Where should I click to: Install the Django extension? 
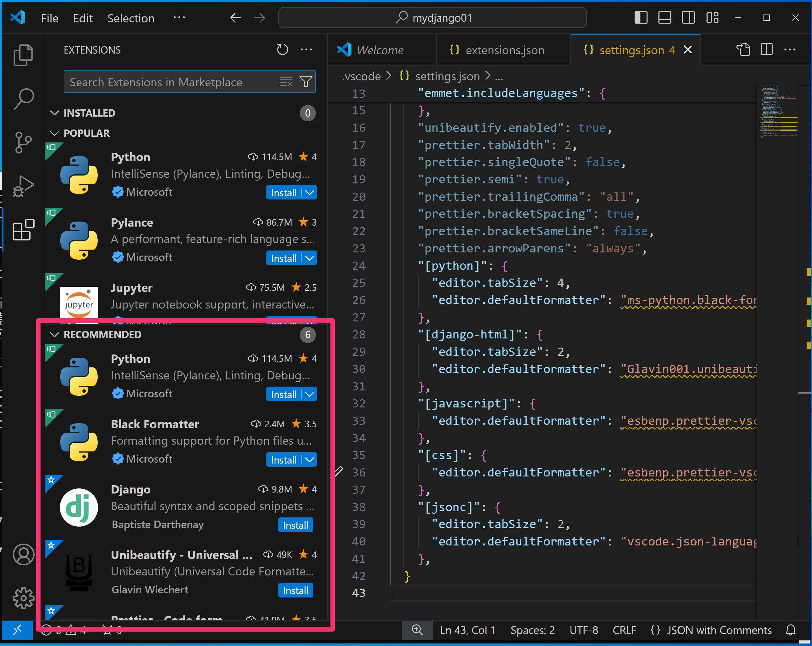coord(296,525)
